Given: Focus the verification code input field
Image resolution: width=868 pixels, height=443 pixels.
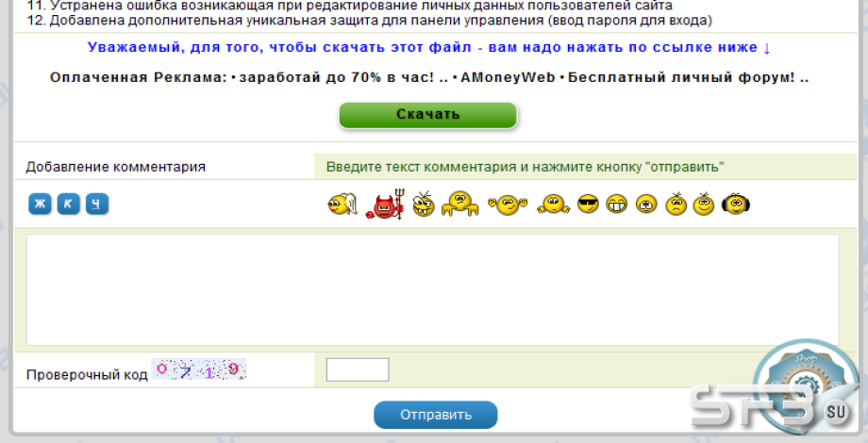Looking at the screenshot, I should coord(358,370).
